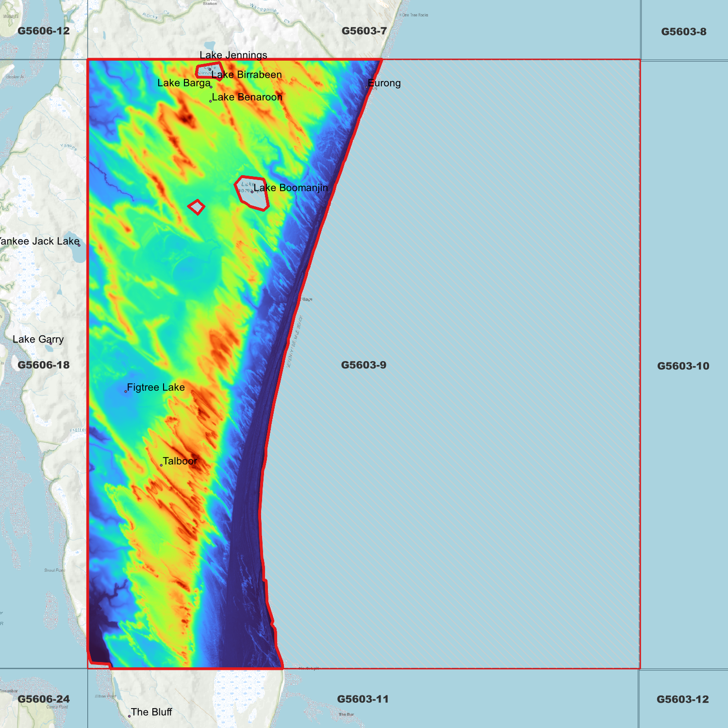728x728 pixels.
Task: Click the Talboor place label
Action: (x=180, y=461)
